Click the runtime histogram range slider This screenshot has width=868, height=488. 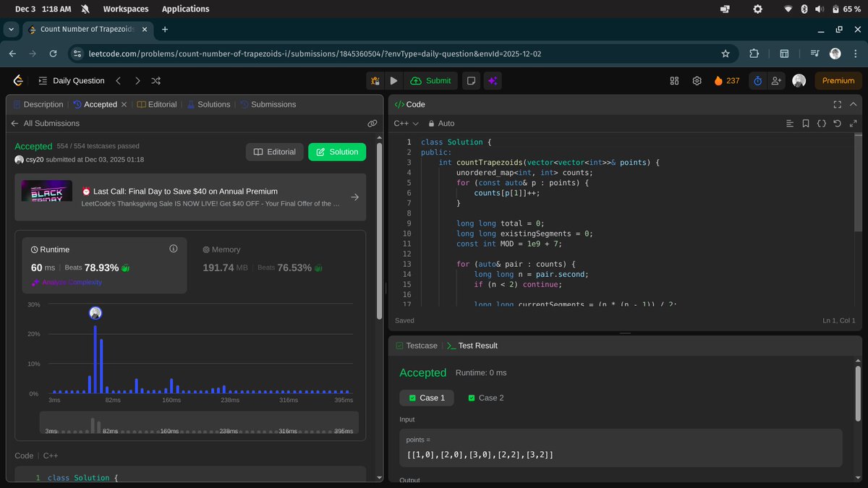pyautogui.click(x=199, y=423)
